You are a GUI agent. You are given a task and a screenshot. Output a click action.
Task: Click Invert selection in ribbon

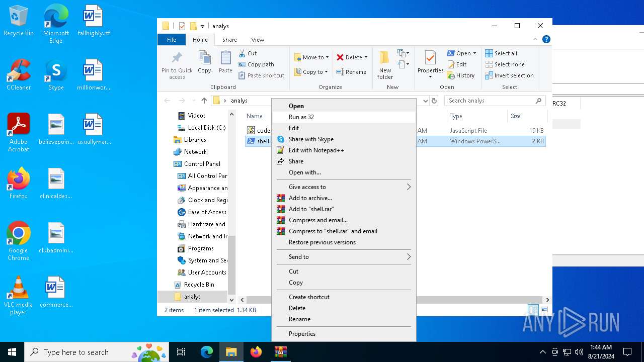click(x=509, y=75)
